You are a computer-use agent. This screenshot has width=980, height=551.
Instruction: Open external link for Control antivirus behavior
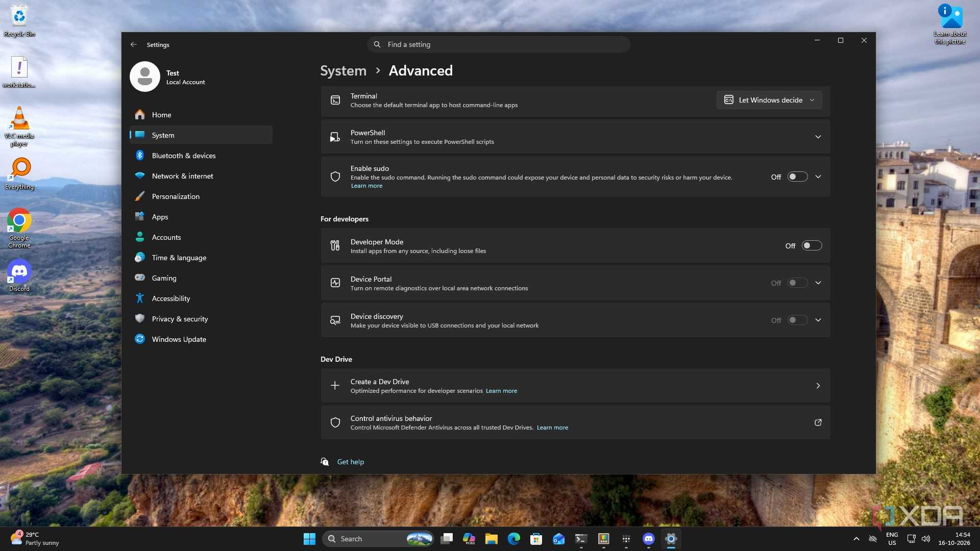tap(818, 422)
